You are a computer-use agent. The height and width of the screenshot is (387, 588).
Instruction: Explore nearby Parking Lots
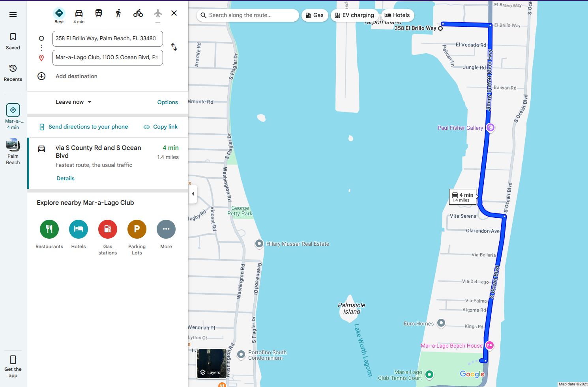[x=137, y=238]
